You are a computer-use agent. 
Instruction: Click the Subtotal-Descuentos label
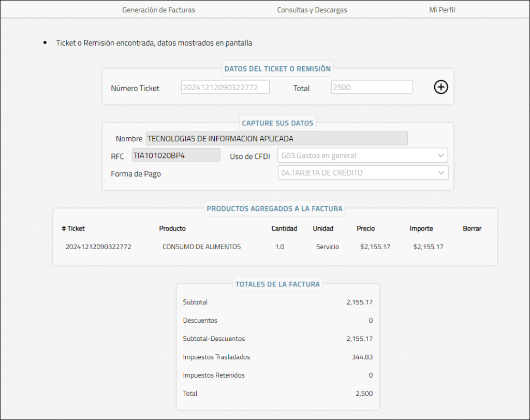coord(214,339)
